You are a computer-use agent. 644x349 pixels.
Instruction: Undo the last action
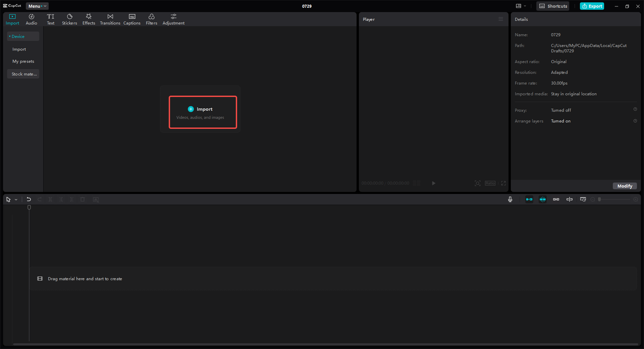coord(29,199)
